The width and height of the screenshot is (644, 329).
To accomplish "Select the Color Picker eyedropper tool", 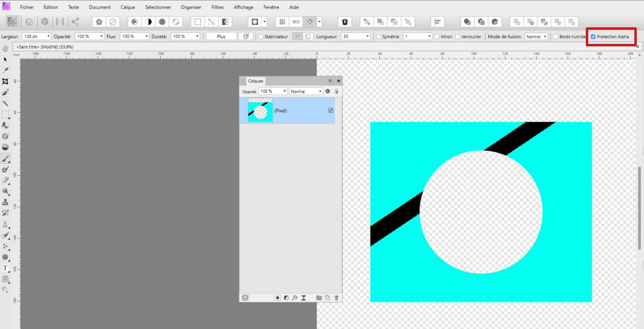I will pyautogui.click(x=6, y=71).
